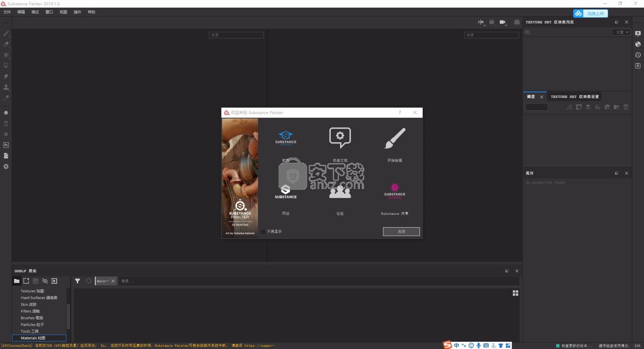Open the 插件 menu
This screenshot has height=349, width=644.
pos(77,12)
